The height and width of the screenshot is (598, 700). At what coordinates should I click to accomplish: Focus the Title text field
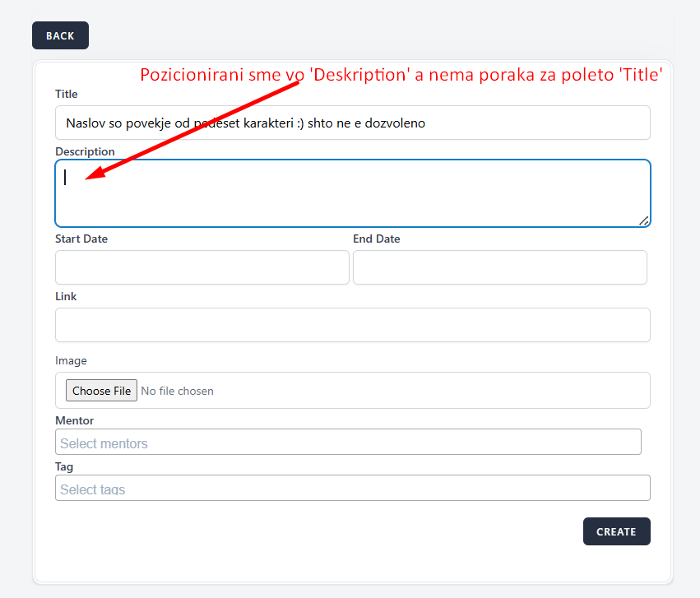pos(352,123)
